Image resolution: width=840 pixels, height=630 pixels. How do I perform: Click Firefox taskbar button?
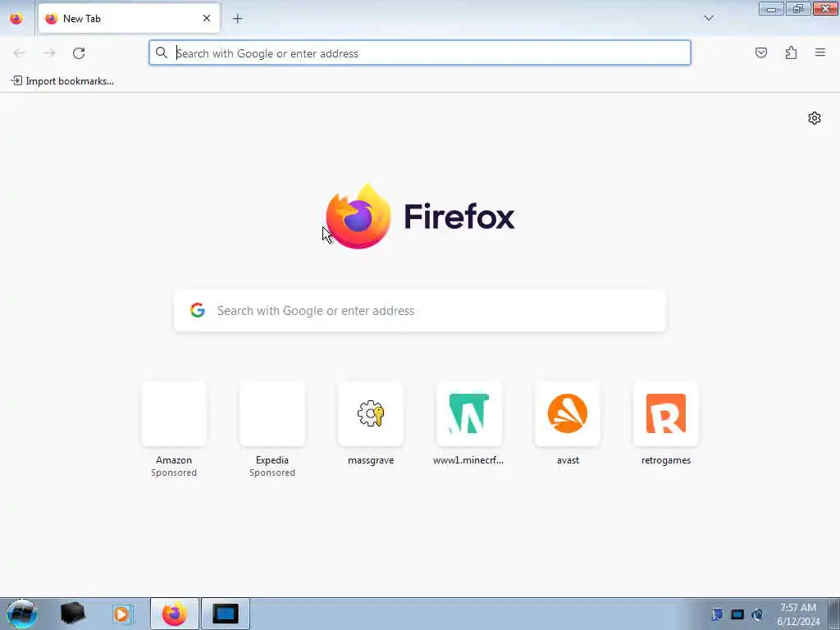174,614
